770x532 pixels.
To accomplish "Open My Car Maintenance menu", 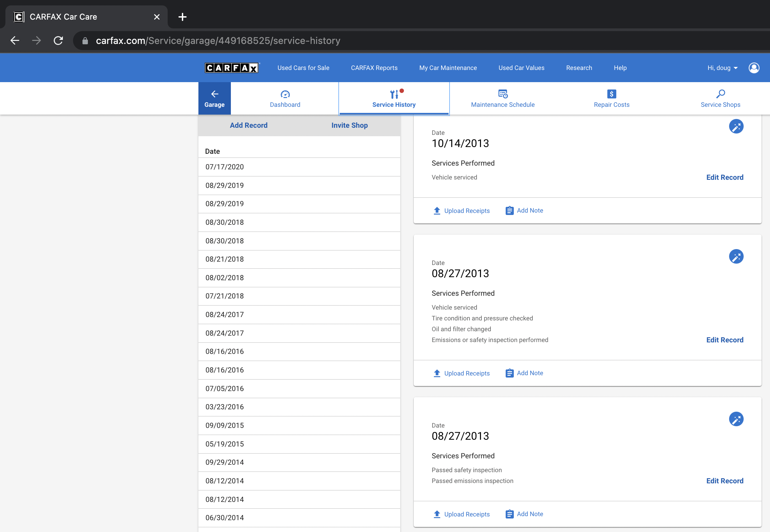I will tap(448, 68).
